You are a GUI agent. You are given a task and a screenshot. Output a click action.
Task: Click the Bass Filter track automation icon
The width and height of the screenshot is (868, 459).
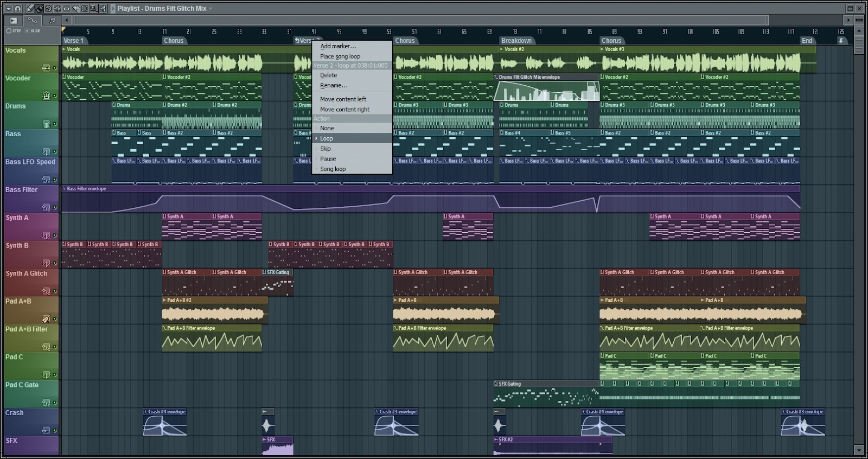tap(46, 207)
